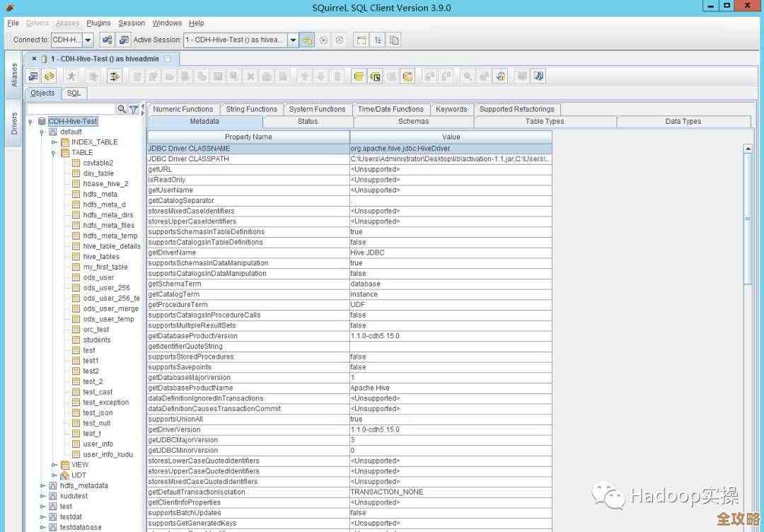Image resolution: width=764 pixels, height=532 pixels.
Task: Expand the INDEX_TABLE tree node
Action: [x=54, y=142]
